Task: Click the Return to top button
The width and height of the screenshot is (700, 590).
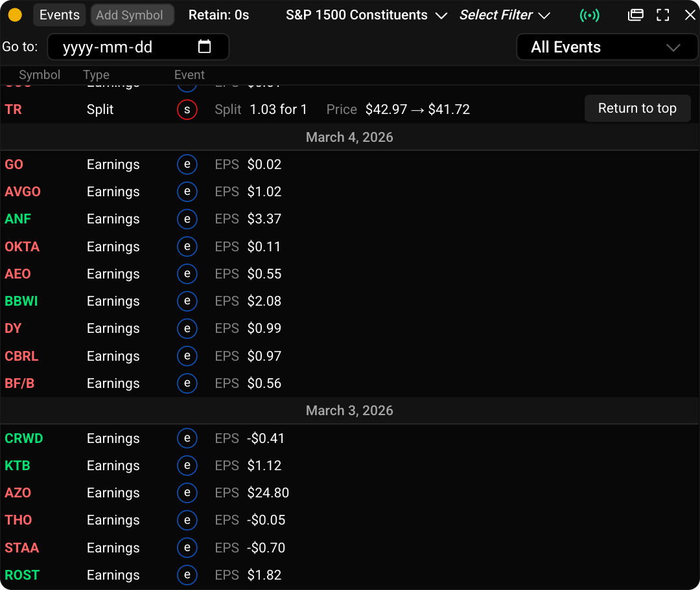Action: [x=637, y=108]
